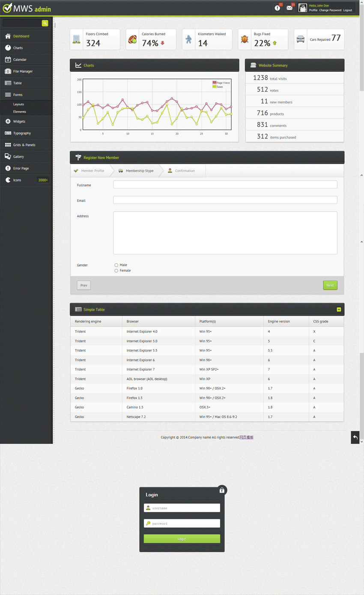The image size is (364, 595).
Task: Click the lock icon above Login box
Action: [x=222, y=490]
